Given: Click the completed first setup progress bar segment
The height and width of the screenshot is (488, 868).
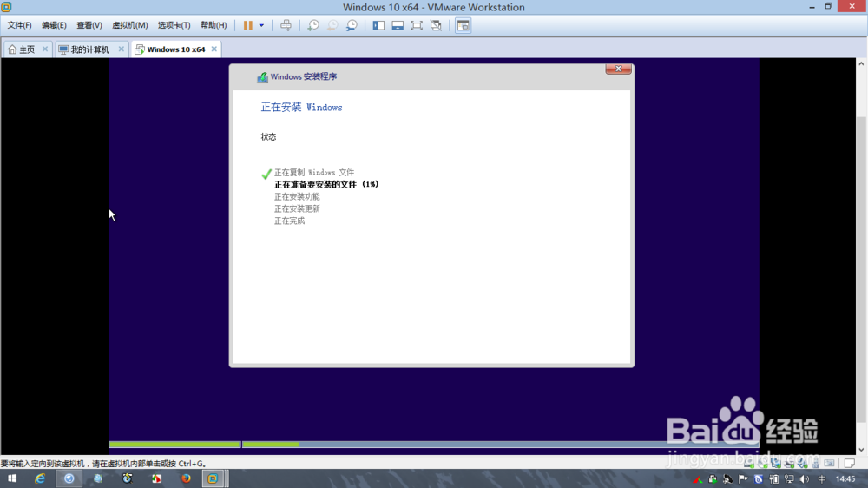Looking at the screenshot, I should 174,445.
